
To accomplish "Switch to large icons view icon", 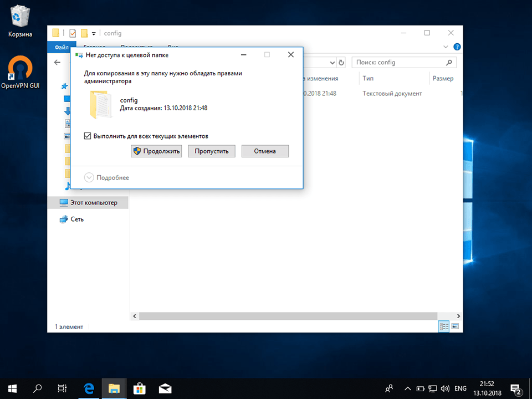I will tap(456, 326).
